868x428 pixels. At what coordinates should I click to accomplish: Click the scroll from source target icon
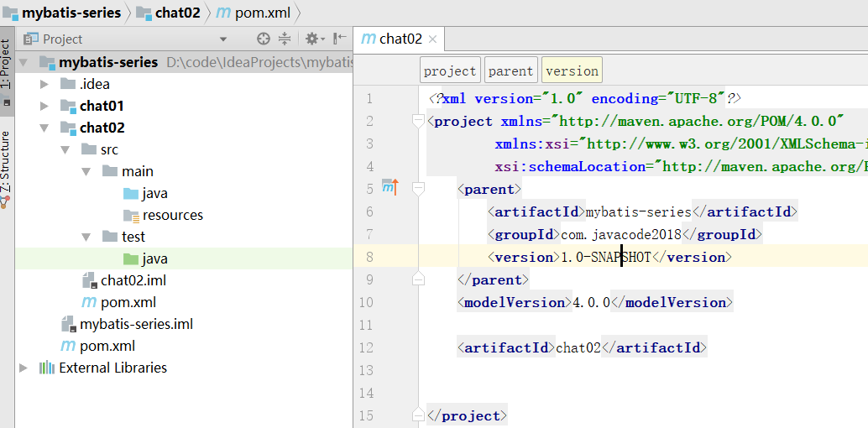pyautogui.click(x=264, y=39)
